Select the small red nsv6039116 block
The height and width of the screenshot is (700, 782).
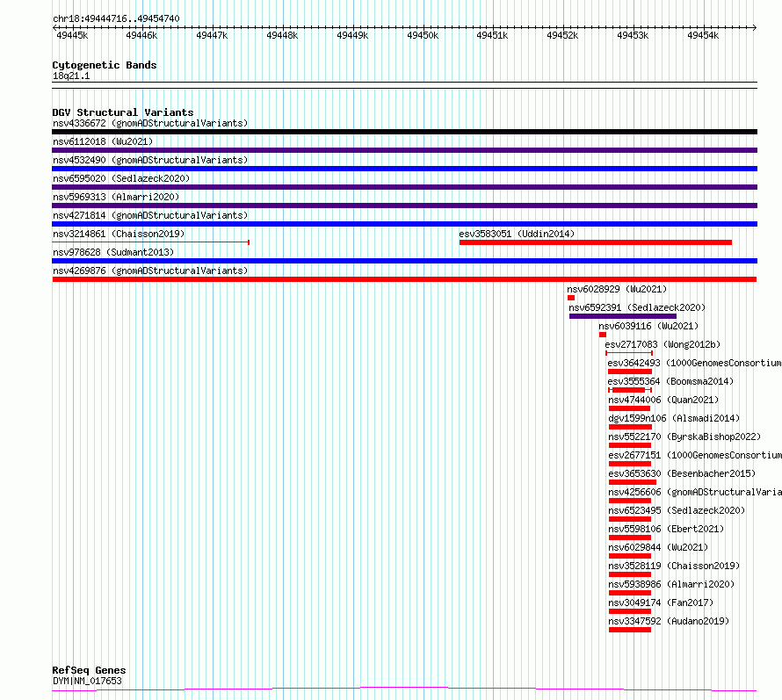(603, 335)
